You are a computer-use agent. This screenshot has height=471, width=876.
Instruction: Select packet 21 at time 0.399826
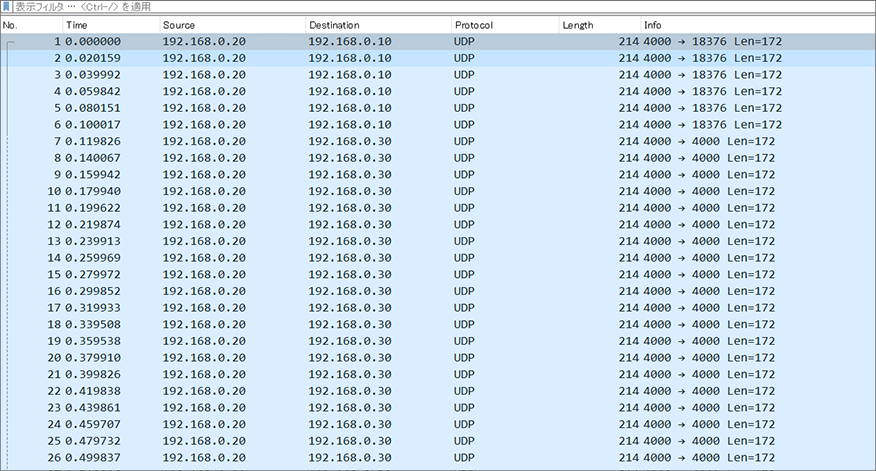pyautogui.click(x=438, y=374)
